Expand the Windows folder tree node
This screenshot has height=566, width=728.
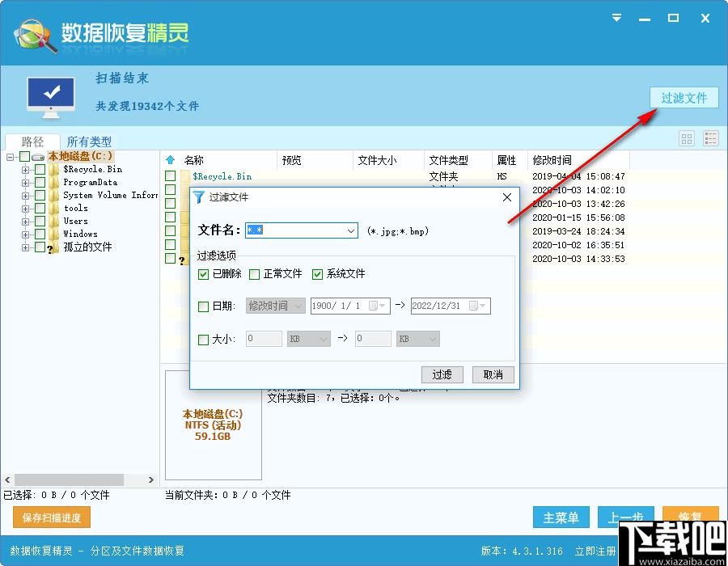pyautogui.click(x=26, y=234)
